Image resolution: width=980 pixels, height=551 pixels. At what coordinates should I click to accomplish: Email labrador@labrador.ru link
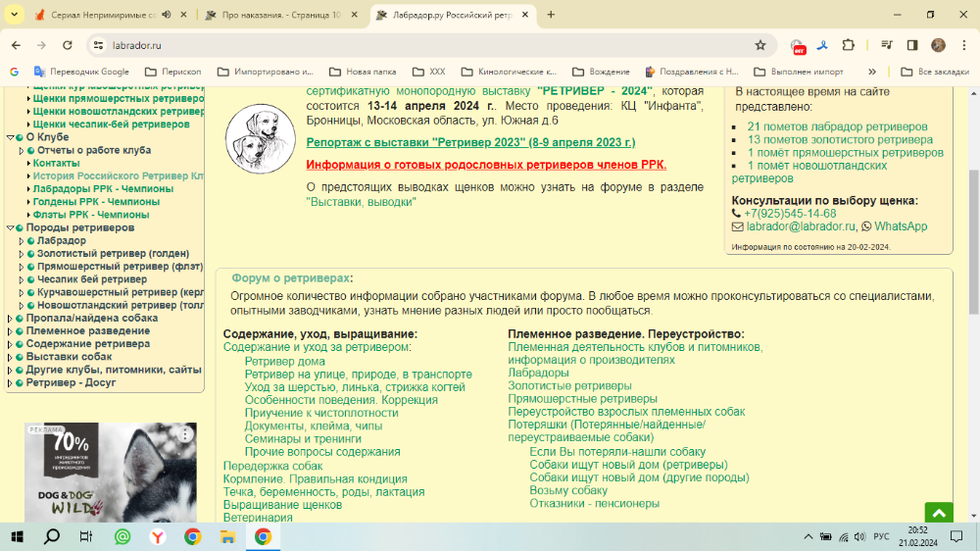coord(801,226)
